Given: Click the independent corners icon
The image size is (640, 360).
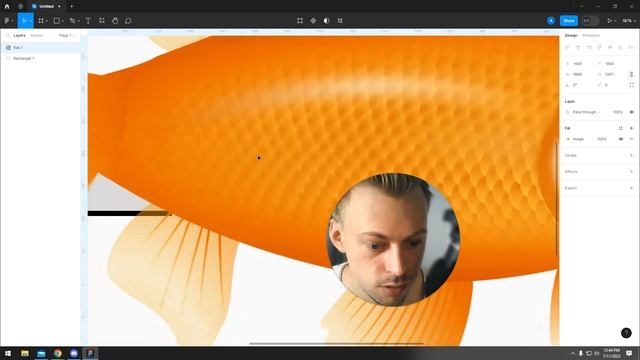Looking at the screenshot, I should [631, 85].
